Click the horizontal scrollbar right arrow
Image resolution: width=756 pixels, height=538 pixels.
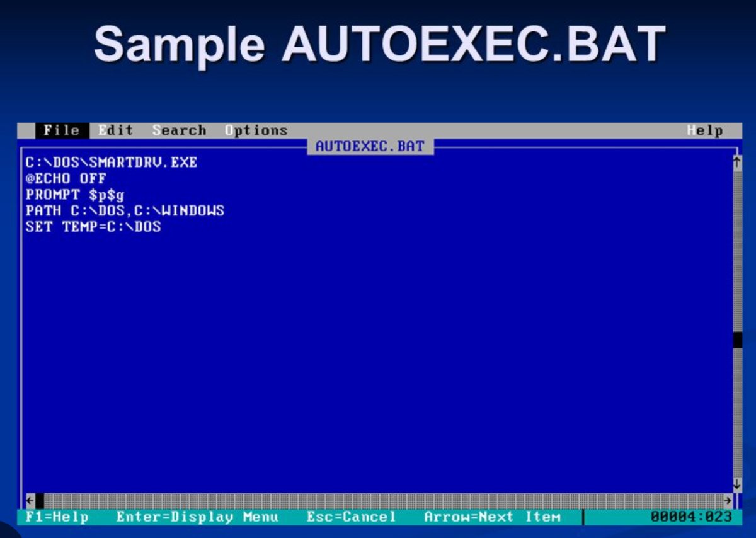tap(728, 501)
